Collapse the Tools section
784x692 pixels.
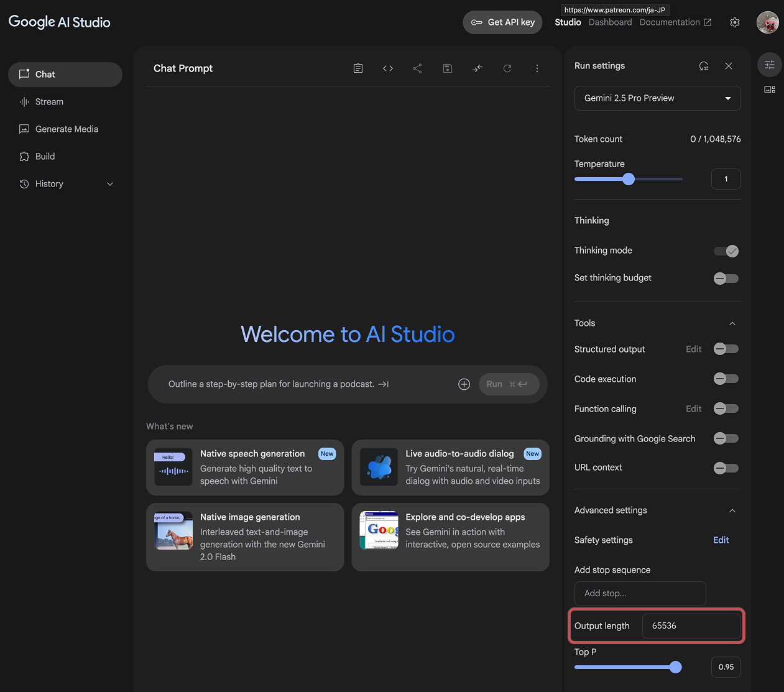tap(732, 323)
